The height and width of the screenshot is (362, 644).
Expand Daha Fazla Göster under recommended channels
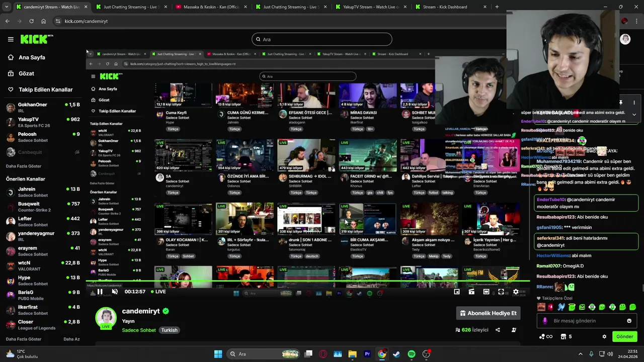(x=24, y=339)
